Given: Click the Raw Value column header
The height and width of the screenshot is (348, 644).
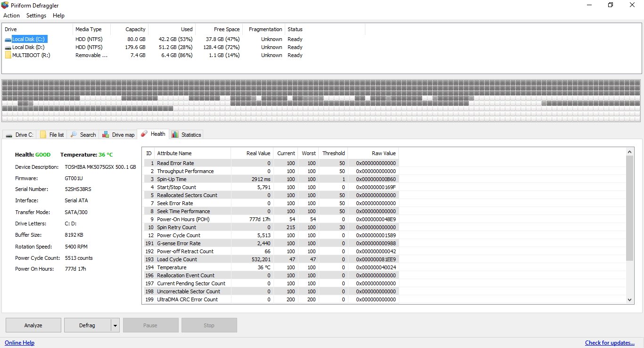Looking at the screenshot, I should 374,153.
